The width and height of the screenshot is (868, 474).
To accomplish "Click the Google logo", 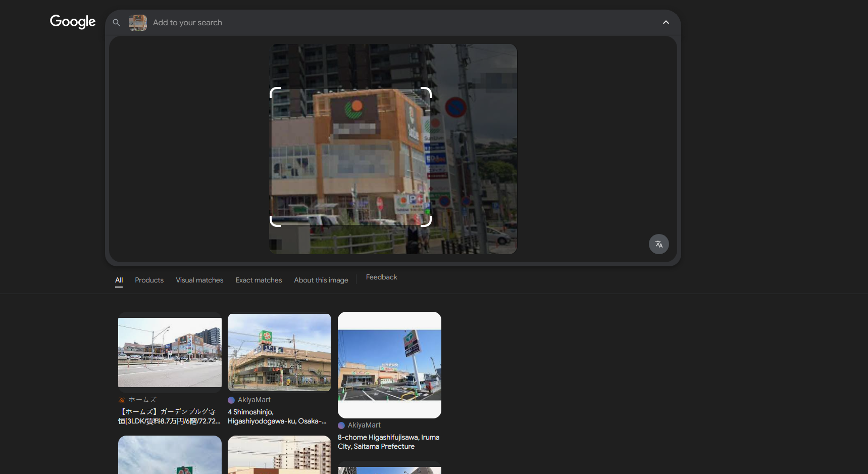I will pos(73,22).
